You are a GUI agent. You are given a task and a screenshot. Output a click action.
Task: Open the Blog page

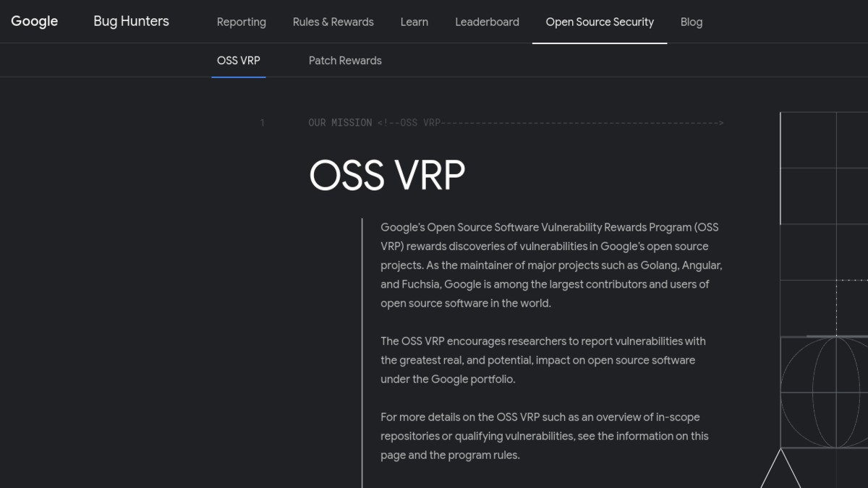pyautogui.click(x=692, y=22)
